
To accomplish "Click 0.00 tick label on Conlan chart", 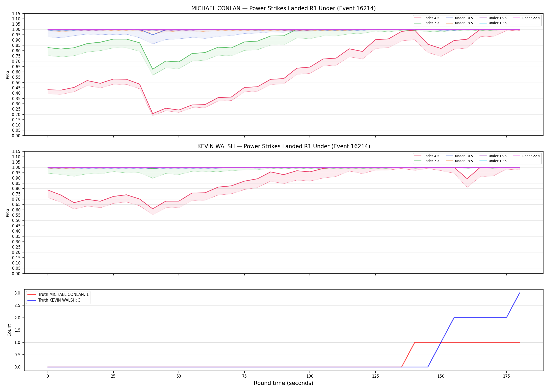I will 16,136.
